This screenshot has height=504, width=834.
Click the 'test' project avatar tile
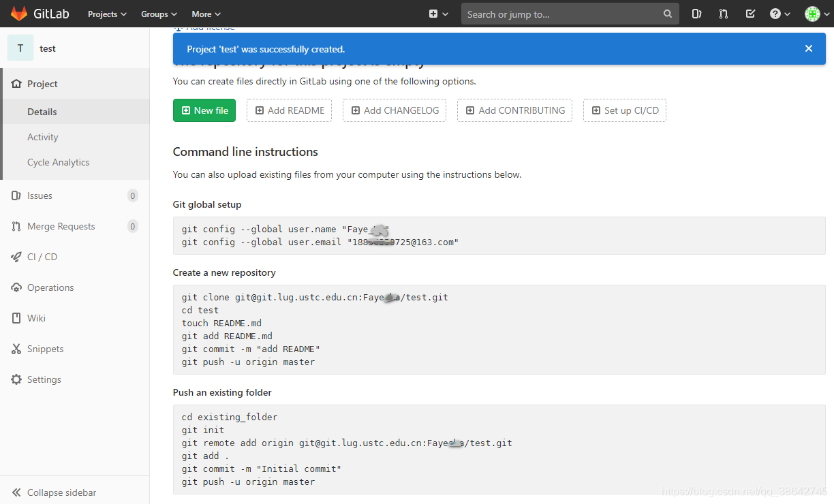[x=20, y=48]
